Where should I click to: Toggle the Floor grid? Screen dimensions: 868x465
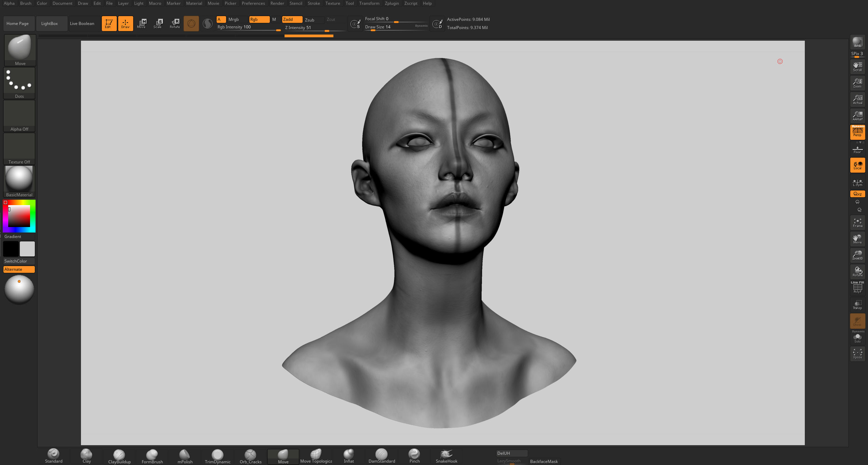click(857, 150)
